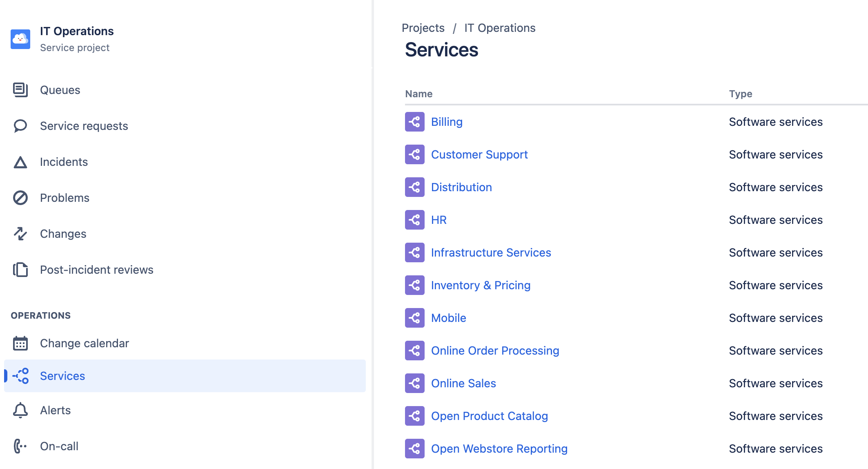The height and width of the screenshot is (469, 868).
Task: Open Online Order Processing service
Action: 495,351
